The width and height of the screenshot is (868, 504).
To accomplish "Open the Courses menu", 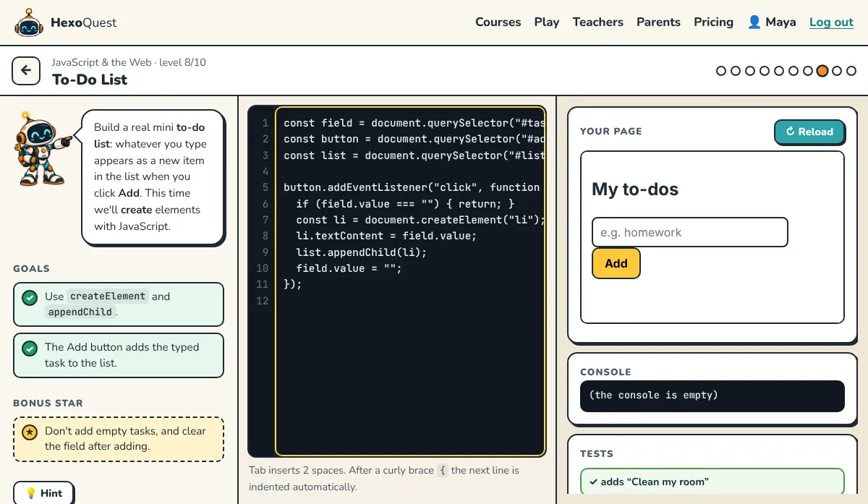I will [x=498, y=22].
